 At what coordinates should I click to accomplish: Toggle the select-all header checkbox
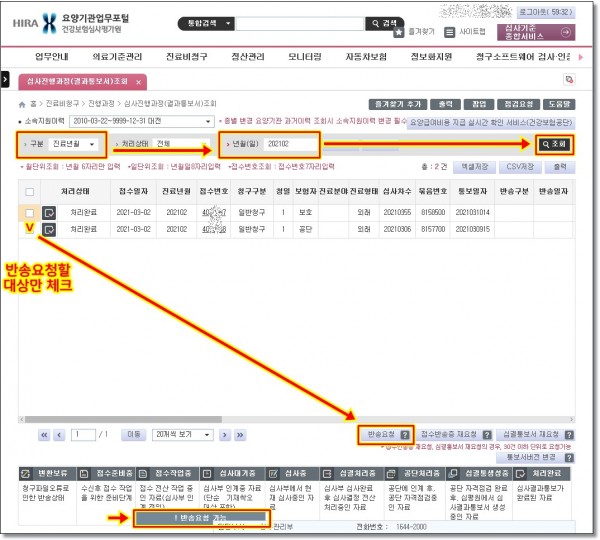(x=30, y=190)
